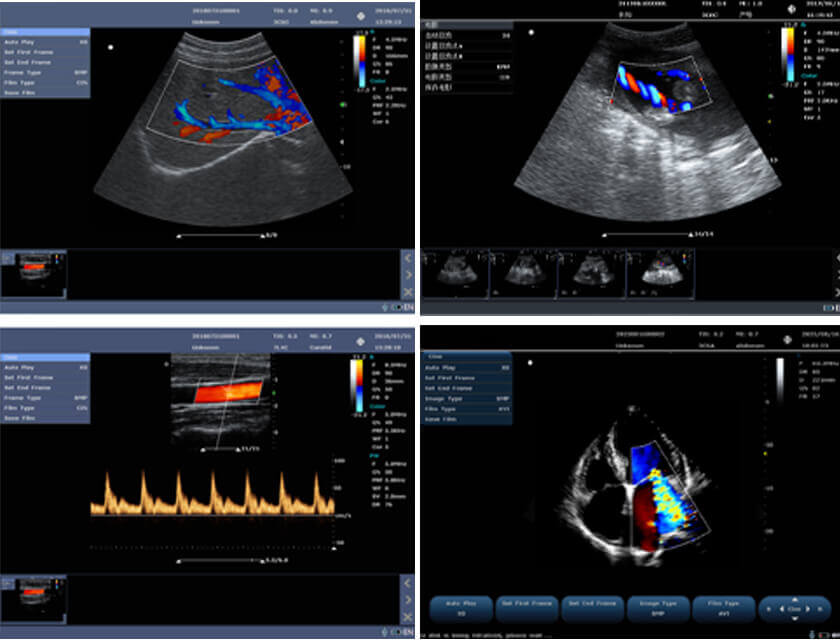Jump backward with outer left cine arrow
Image resolution: width=840 pixels, height=640 pixels.
click(769, 609)
